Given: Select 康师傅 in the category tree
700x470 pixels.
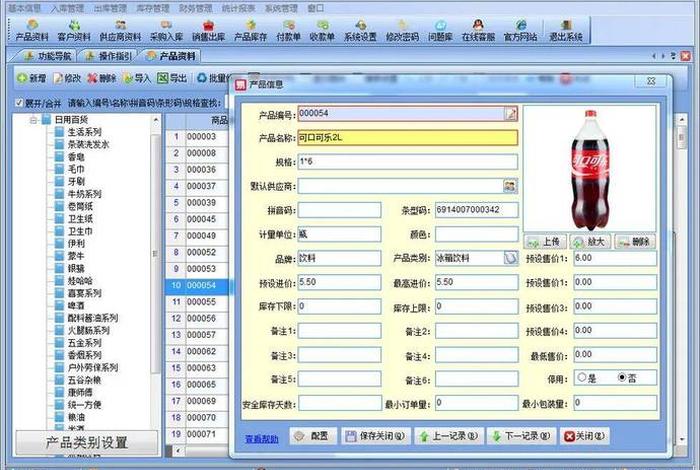Looking at the screenshot, I should 80,392.
